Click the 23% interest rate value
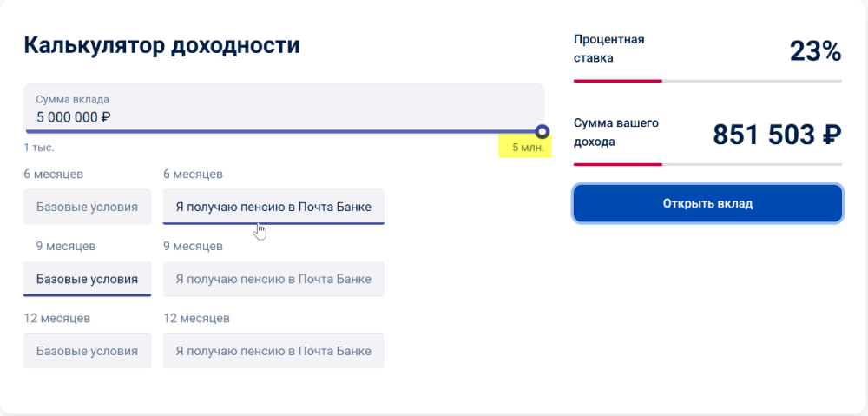This screenshot has width=868, height=416. (815, 52)
